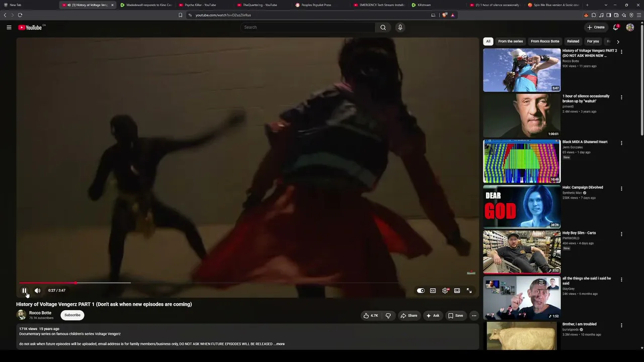The height and width of the screenshot is (362, 644).
Task: Open Voltage Vengerz PART 2 thumbnail
Action: click(x=522, y=70)
